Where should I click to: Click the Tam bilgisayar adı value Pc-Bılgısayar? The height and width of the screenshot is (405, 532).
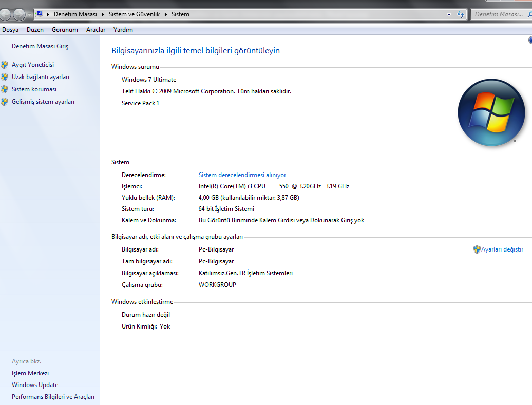click(x=216, y=261)
